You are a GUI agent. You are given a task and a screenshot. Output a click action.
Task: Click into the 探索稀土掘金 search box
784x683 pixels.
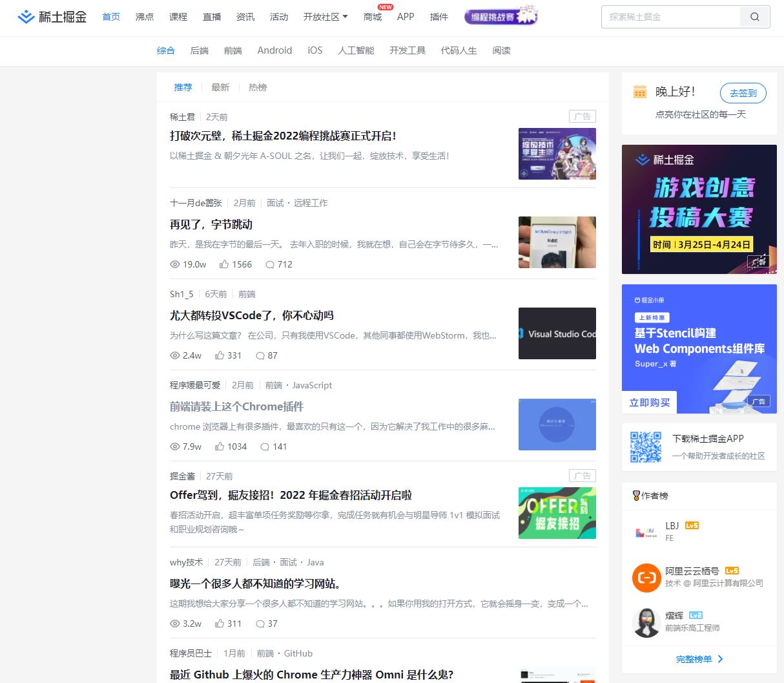tap(672, 17)
